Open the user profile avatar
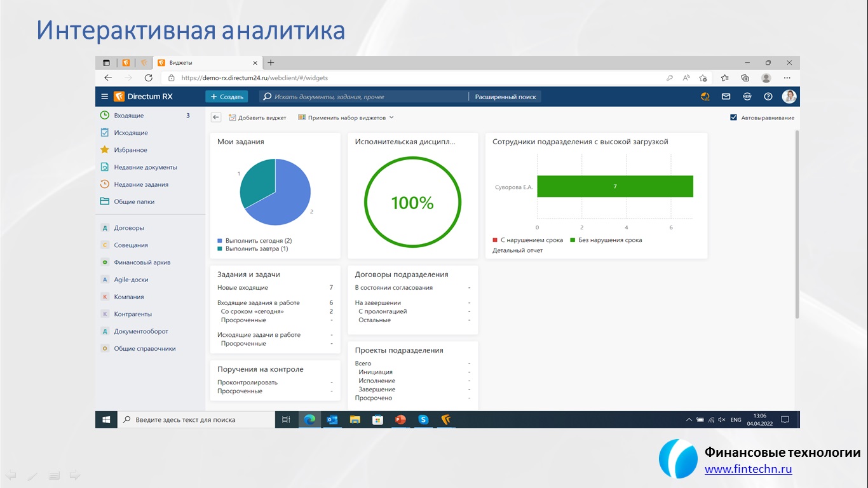This screenshot has height=488, width=868. (x=789, y=97)
